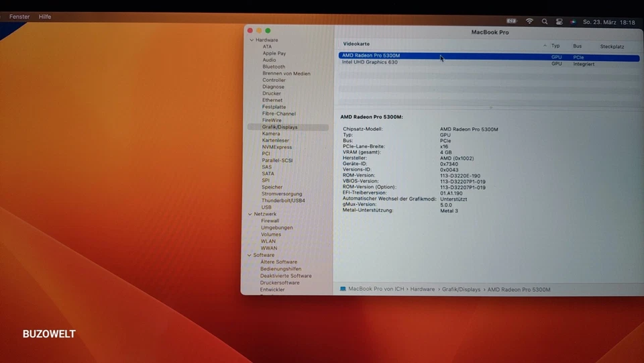Select Speicher in the sidebar
This screenshot has height=363, width=644.
tap(272, 187)
